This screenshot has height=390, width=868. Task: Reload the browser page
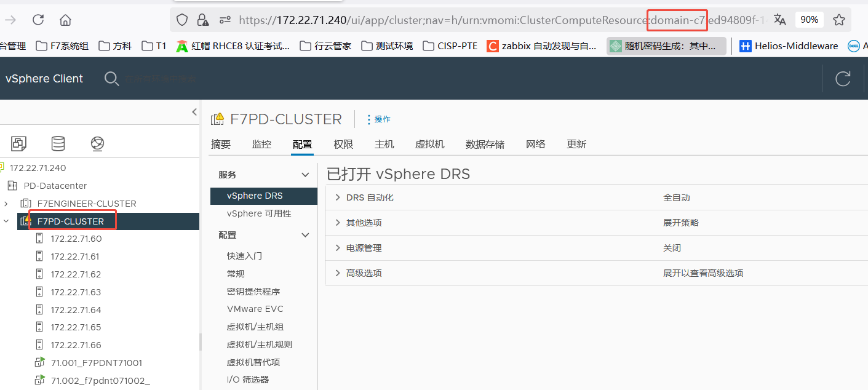click(x=38, y=20)
